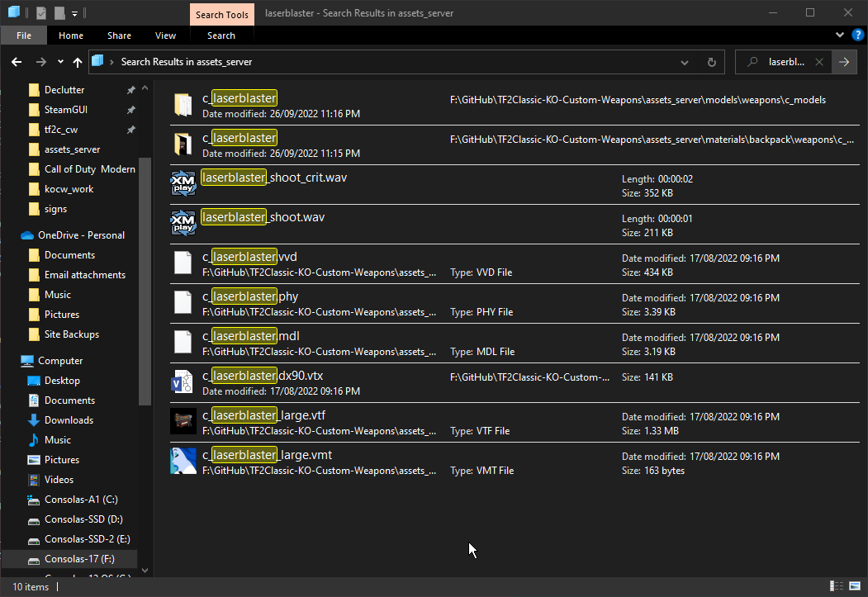
Task: Open Site Backups folder
Action: [71, 334]
